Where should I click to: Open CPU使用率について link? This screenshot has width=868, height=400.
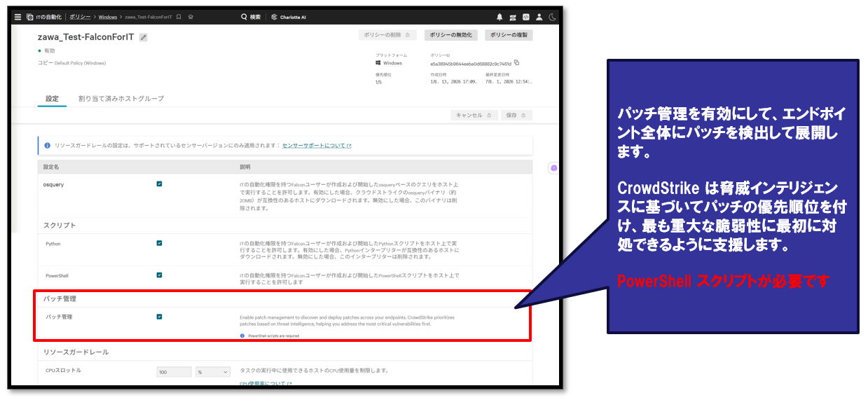tap(266, 384)
